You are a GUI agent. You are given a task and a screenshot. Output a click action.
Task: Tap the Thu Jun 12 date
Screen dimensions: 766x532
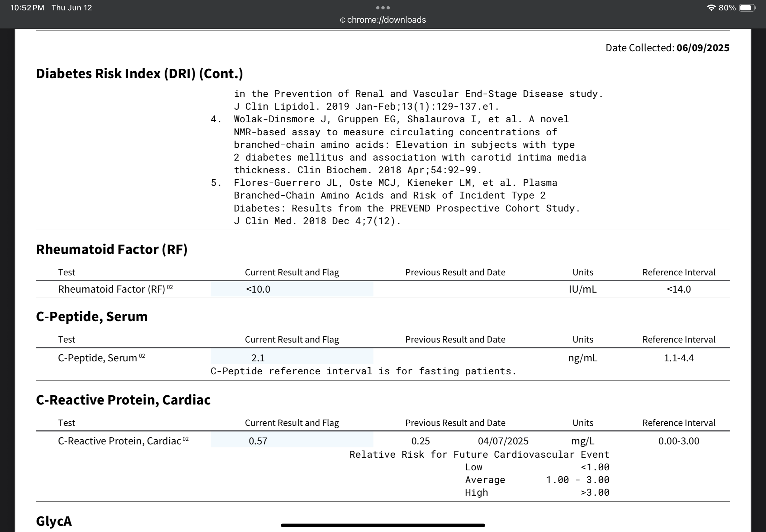(72, 8)
